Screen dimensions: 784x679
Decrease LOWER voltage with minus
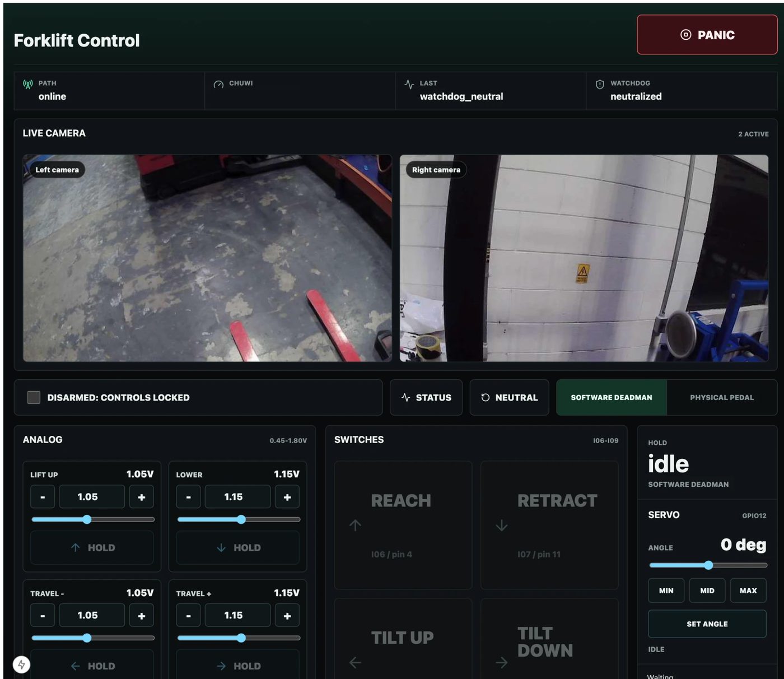point(188,497)
